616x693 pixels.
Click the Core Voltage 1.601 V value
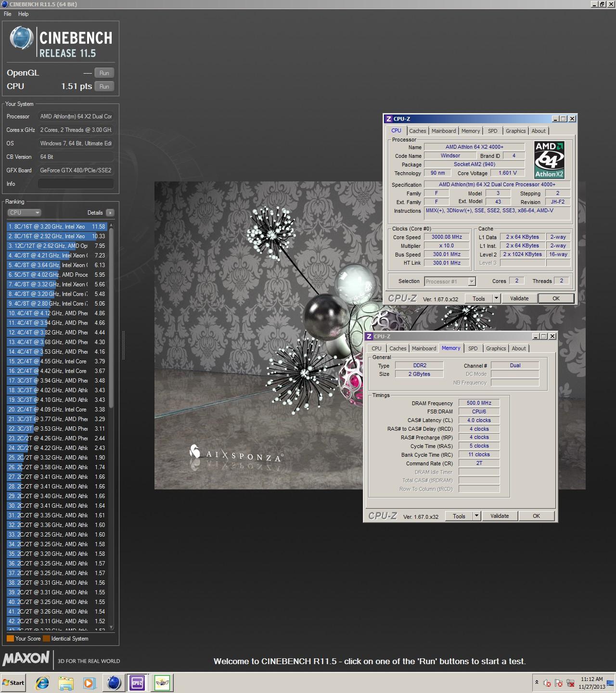[508, 173]
